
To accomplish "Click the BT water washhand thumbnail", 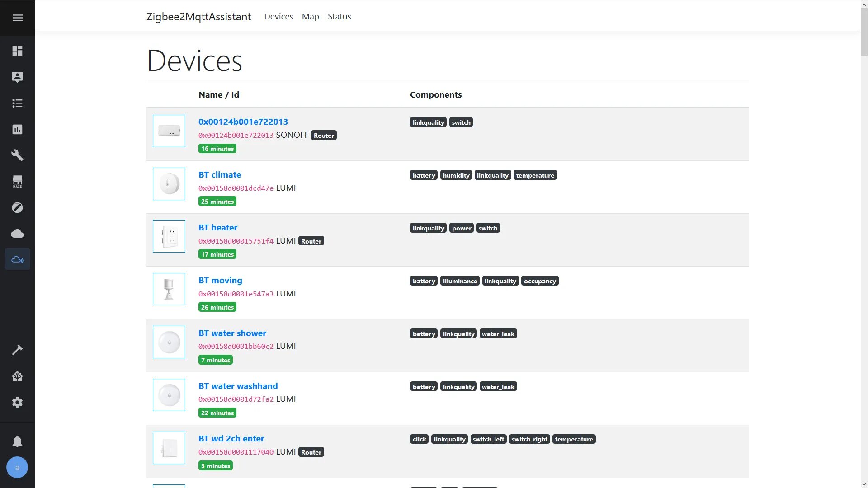I will 169,395.
